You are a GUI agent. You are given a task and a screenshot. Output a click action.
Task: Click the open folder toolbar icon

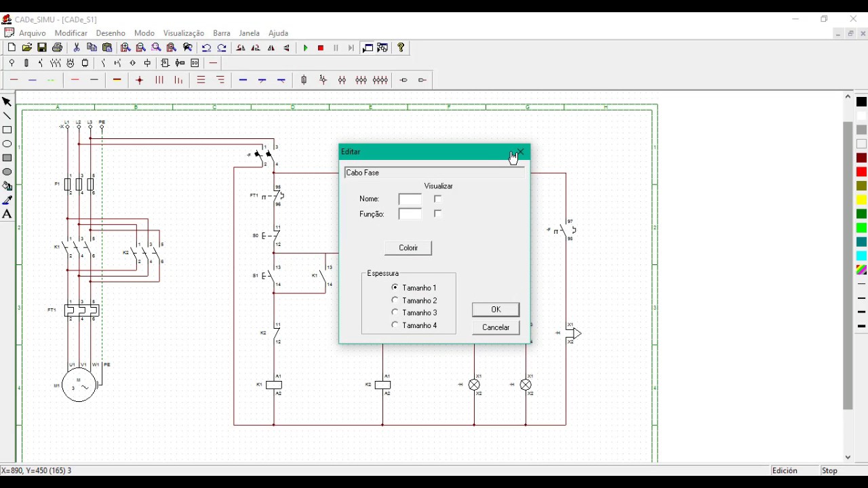(x=27, y=47)
